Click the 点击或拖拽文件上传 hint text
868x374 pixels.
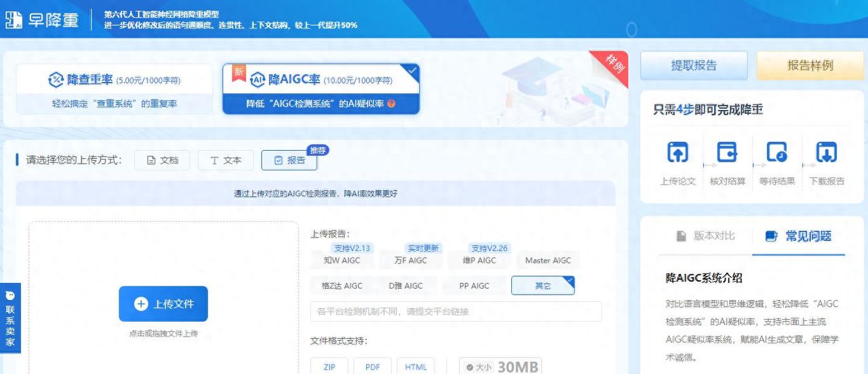click(x=163, y=334)
